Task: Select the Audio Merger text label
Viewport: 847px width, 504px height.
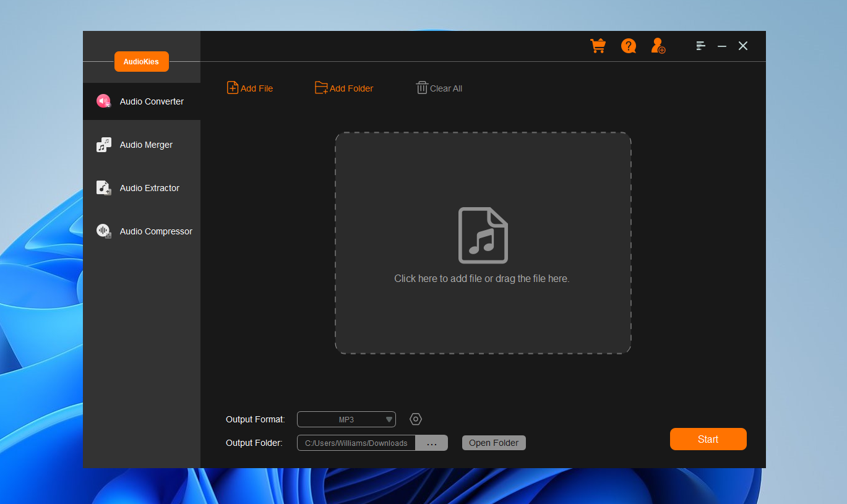Action: (x=146, y=145)
